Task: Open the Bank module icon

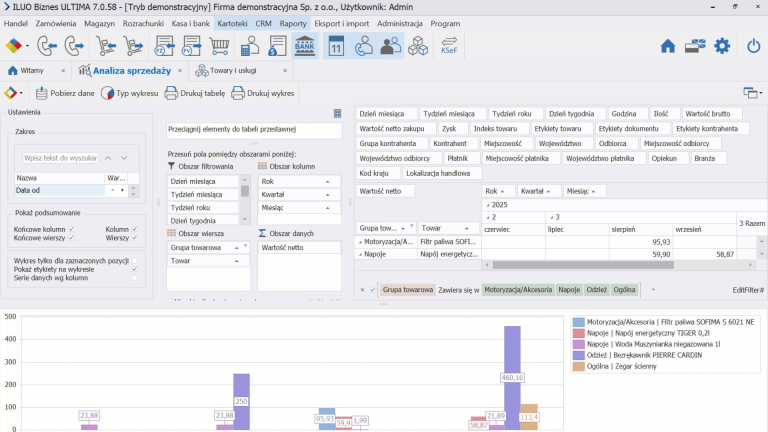Action: click(305, 46)
